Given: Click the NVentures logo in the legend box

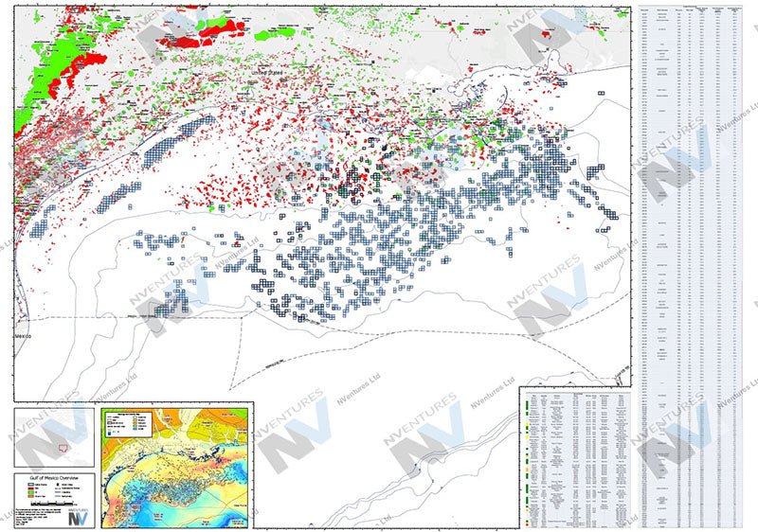Looking at the screenshot, I should pyautogui.click(x=78, y=517).
